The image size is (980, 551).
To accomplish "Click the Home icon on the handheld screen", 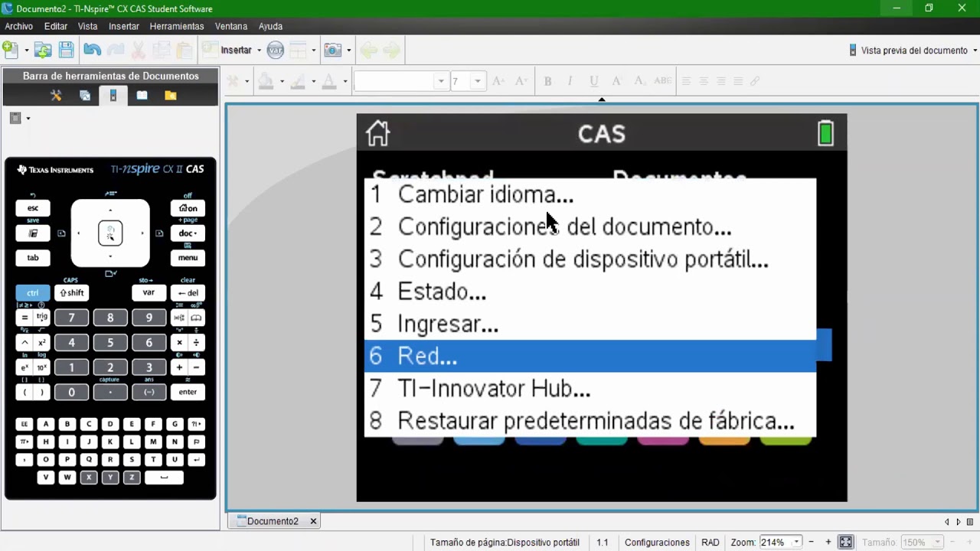I will pyautogui.click(x=377, y=133).
